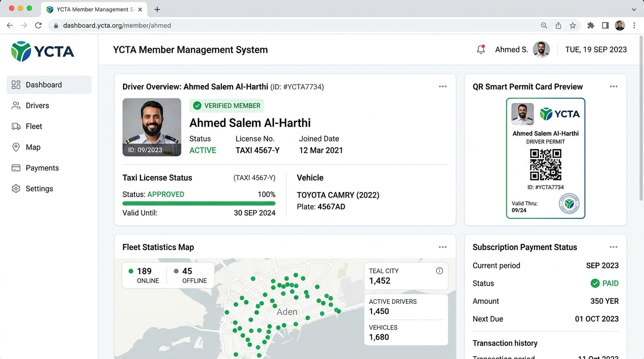The width and height of the screenshot is (644, 359).
Task: Open user avatar next to Ahmed S.
Action: pyautogui.click(x=542, y=50)
